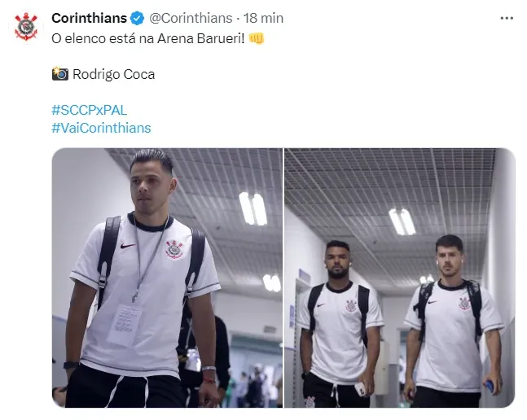
Task: Click the ceiling light in left photo
Action: [x=253, y=208]
